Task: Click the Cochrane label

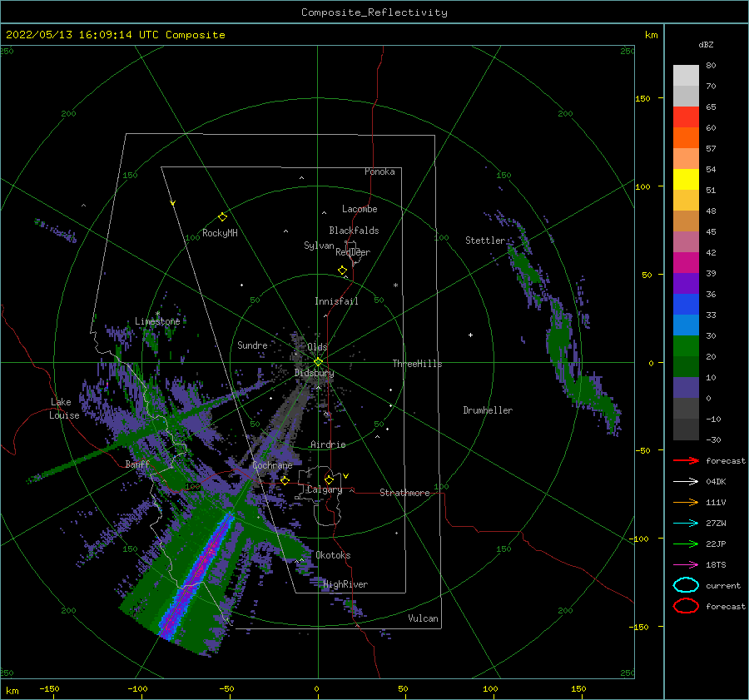Action: click(272, 465)
